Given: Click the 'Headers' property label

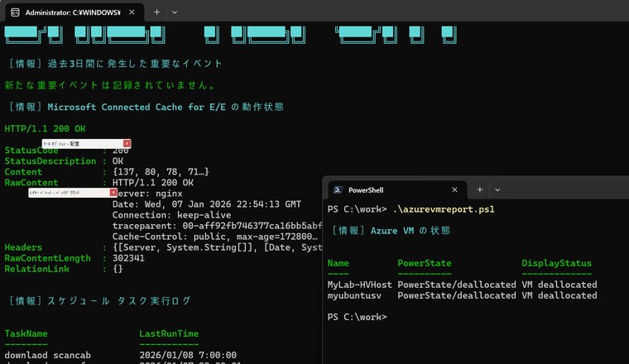Looking at the screenshot, I should [23, 247].
